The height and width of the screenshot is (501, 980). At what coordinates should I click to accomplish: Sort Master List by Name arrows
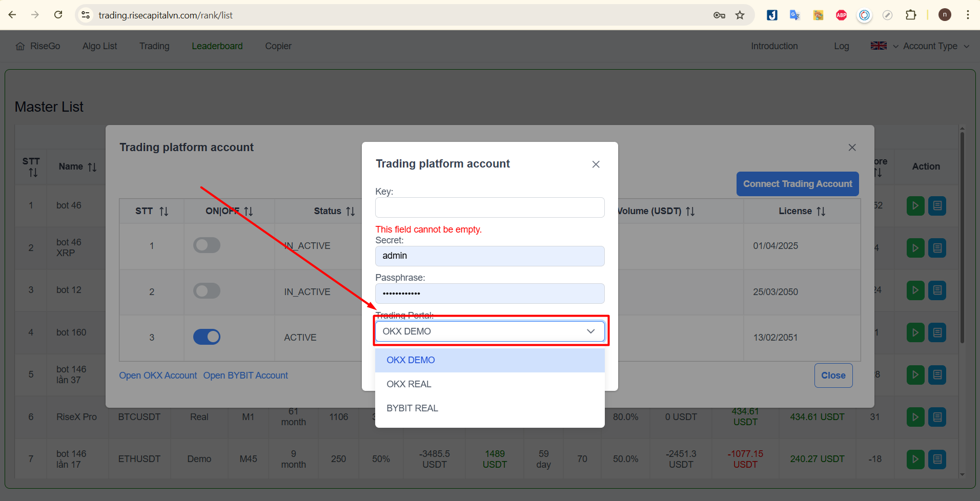92,167
